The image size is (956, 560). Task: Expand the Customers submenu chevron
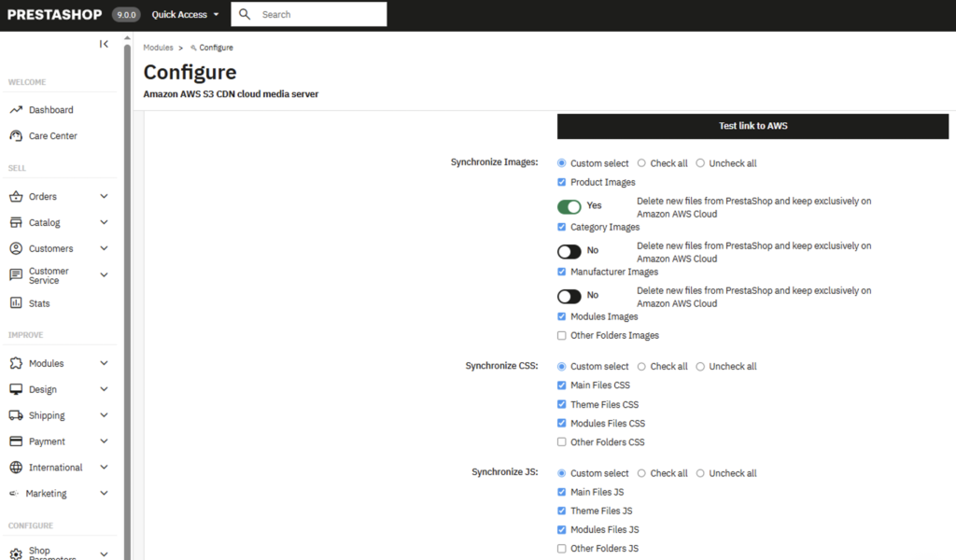[x=104, y=248]
